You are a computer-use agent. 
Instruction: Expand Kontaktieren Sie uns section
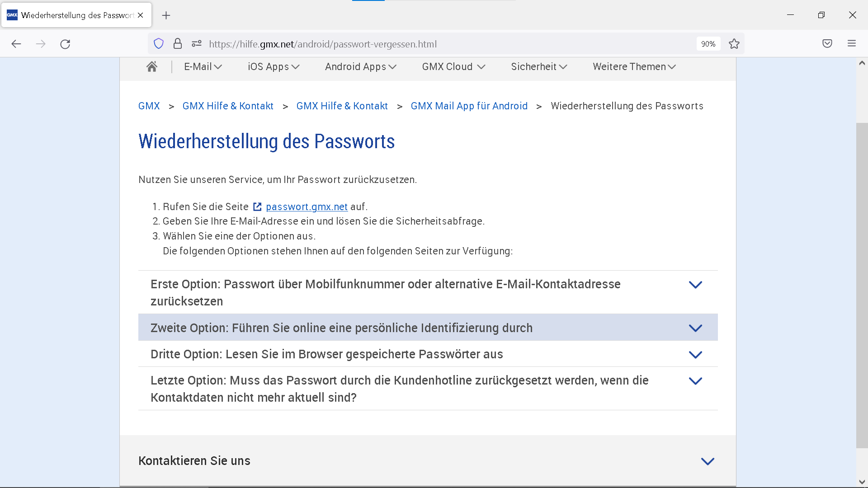coord(708,461)
